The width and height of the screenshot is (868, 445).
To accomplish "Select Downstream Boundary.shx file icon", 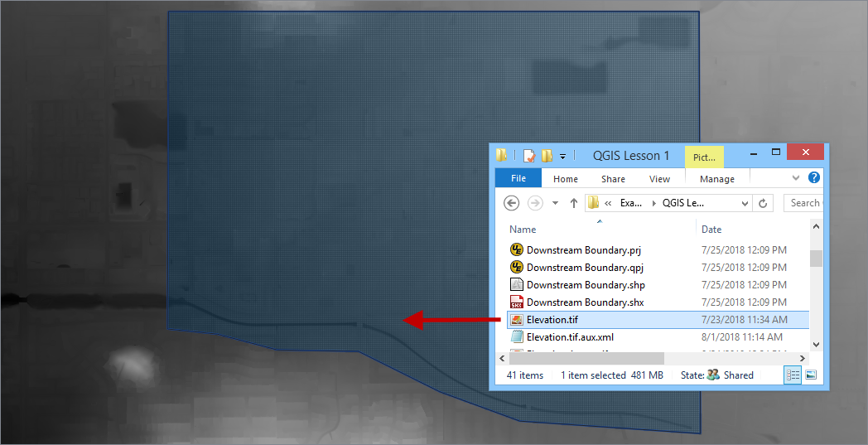I will [516, 302].
